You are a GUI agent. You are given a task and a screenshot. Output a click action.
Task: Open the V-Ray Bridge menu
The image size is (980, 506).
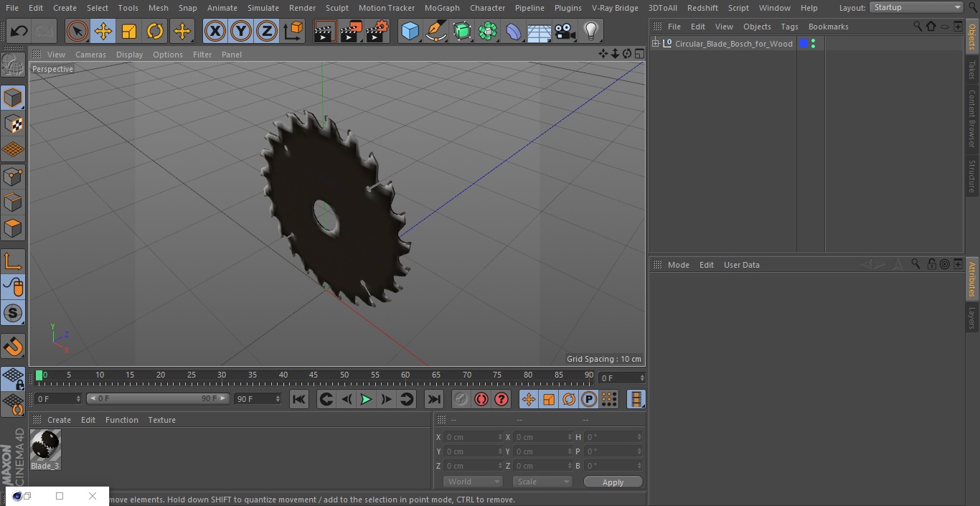point(615,8)
